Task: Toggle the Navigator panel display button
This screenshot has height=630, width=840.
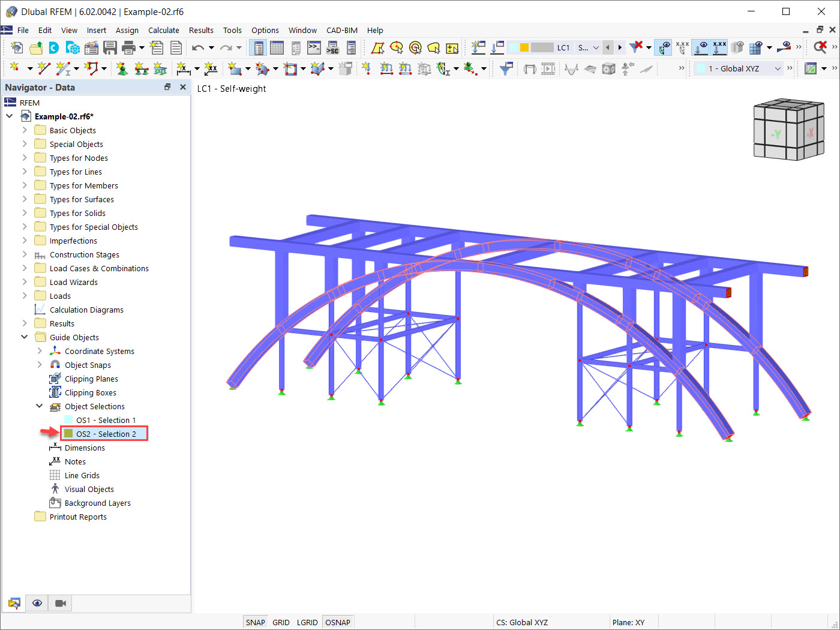Action: tap(259, 47)
